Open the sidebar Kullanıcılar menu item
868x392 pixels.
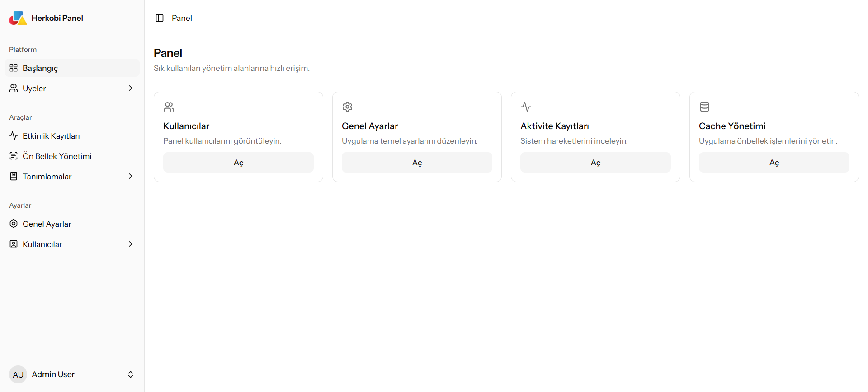coord(72,244)
